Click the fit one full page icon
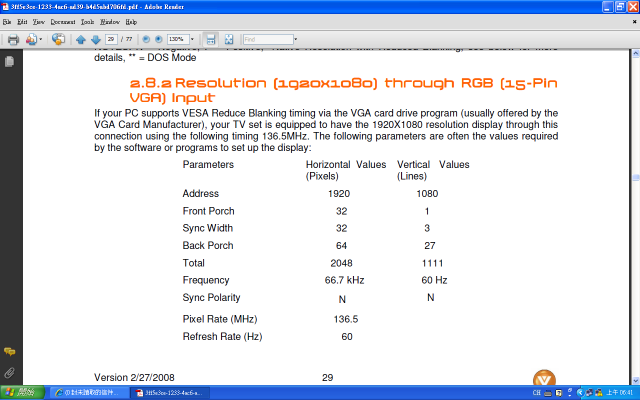640x400 pixels. tap(229, 40)
